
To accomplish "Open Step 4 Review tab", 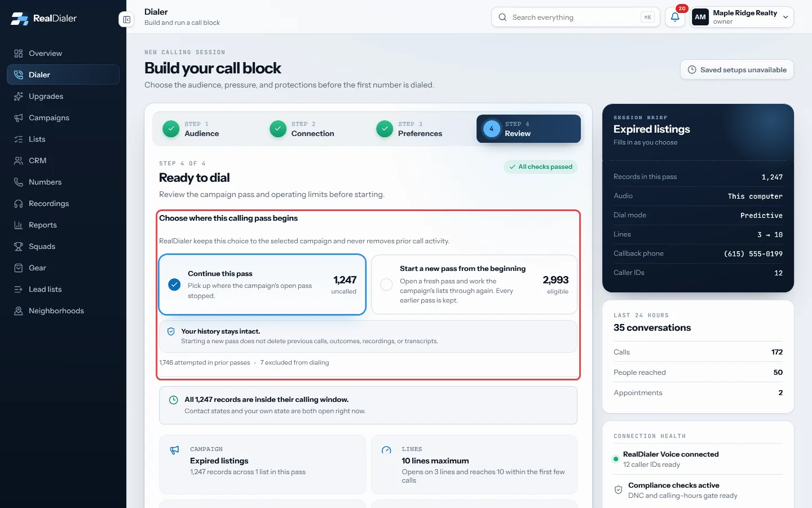I will [528, 129].
